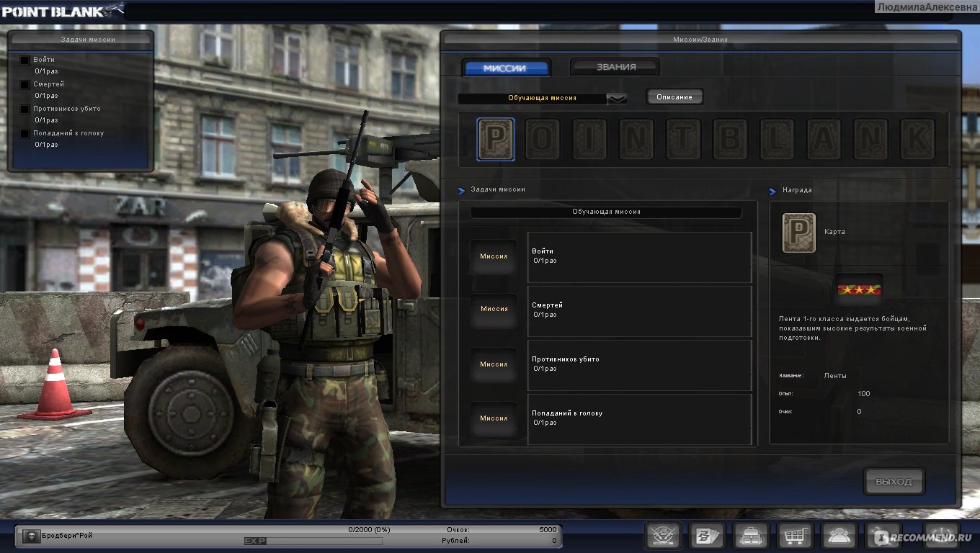The width and height of the screenshot is (980, 553).
Task: Click Миссия button beside Попаданий в голову
Action: tap(494, 418)
